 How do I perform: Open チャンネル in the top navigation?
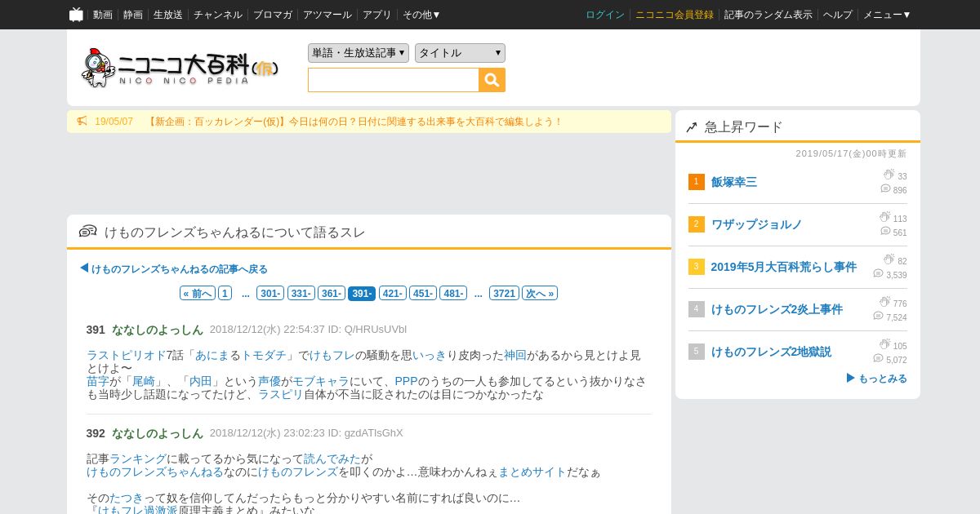click(x=218, y=15)
